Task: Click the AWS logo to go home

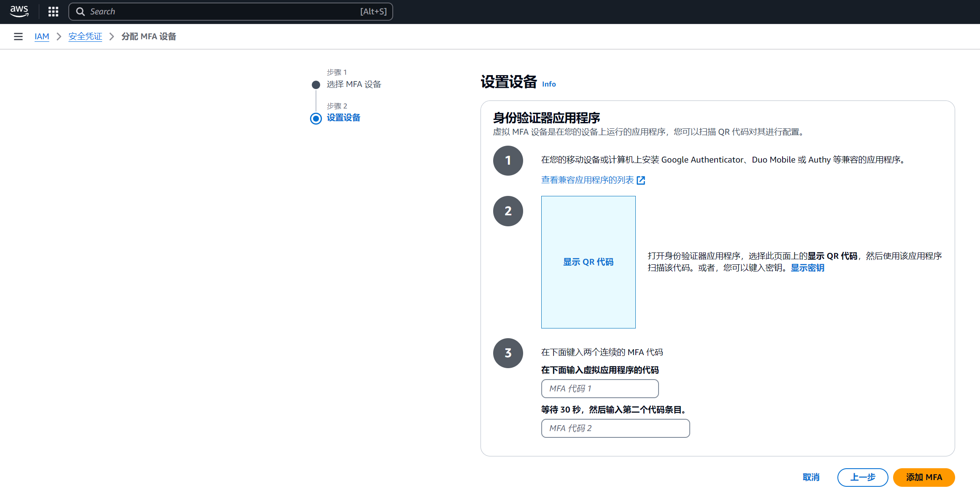Action: click(19, 11)
